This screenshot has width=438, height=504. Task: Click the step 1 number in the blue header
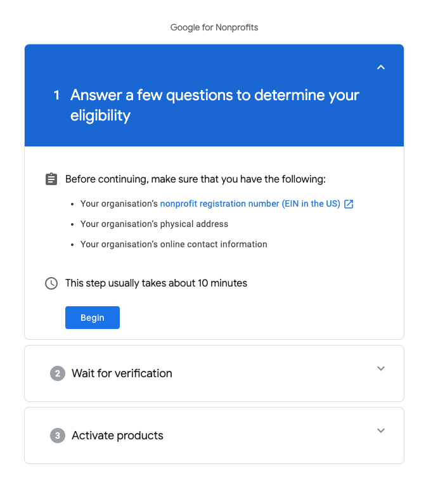pyautogui.click(x=56, y=95)
